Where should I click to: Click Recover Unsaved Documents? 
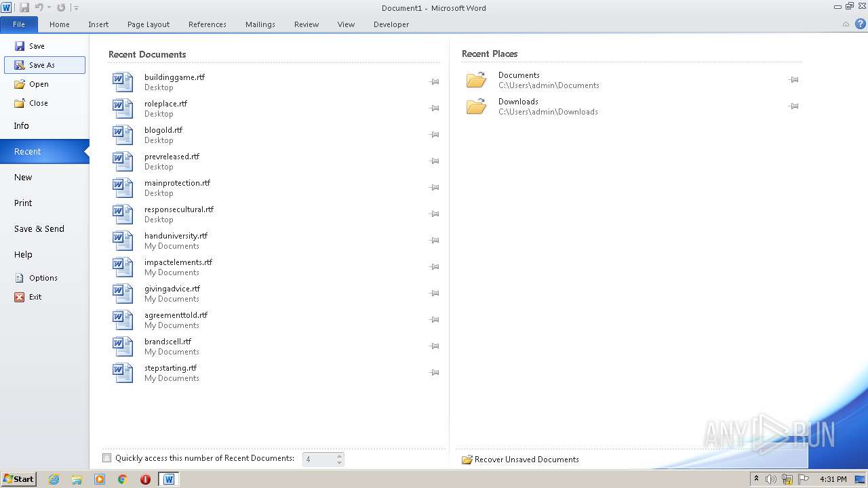coord(520,460)
